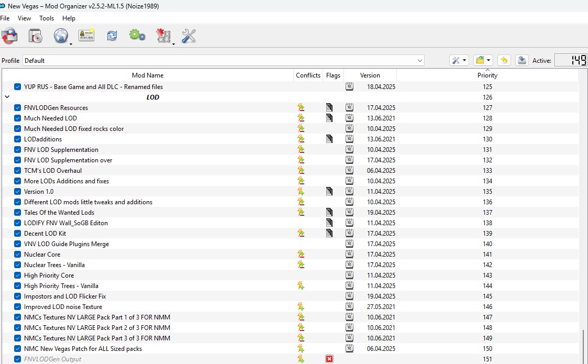Viewport: 588px width, 364px height.
Task: Open the profiles ID card icon
Action: [86, 35]
